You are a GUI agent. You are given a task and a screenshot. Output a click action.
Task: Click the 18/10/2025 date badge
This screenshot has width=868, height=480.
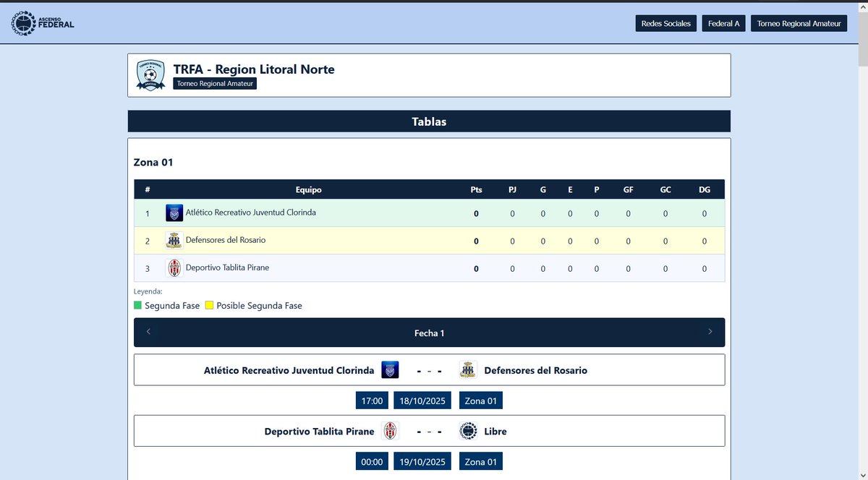[x=423, y=400]
